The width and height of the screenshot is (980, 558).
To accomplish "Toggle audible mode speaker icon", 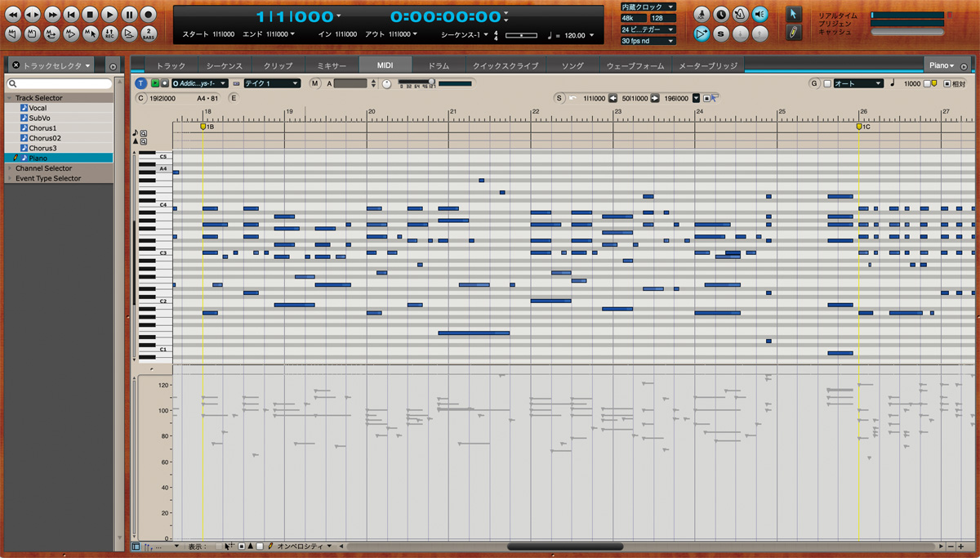I will [x=760, y=14].
